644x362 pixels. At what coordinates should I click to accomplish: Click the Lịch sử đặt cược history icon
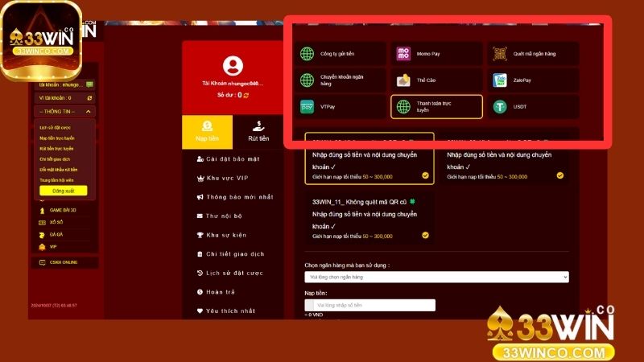point(200,273)
